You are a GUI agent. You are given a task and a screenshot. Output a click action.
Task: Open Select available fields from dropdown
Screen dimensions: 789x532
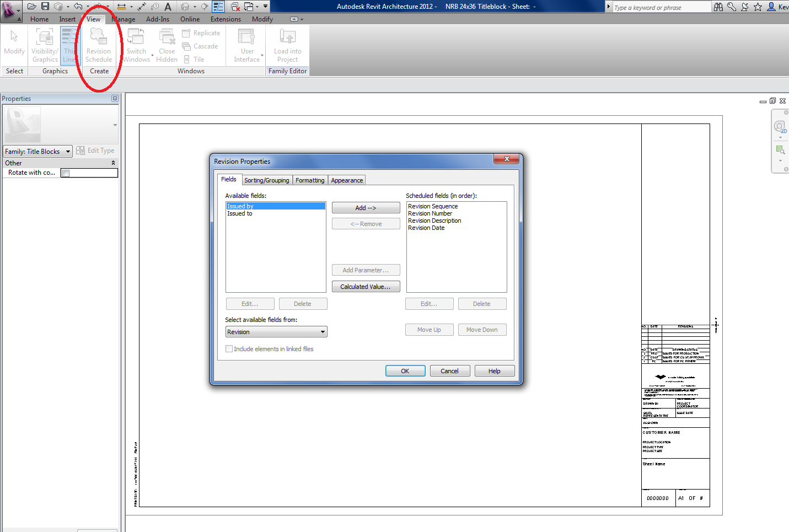pos(276,332)
